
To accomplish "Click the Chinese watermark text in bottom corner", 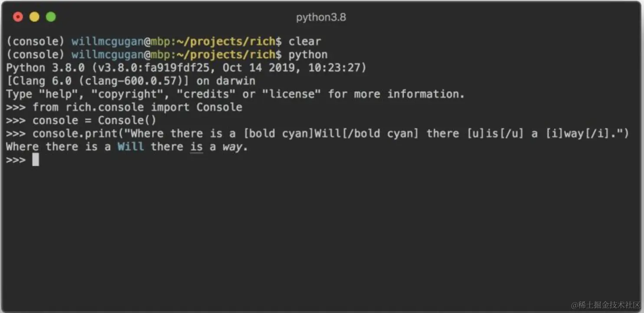I will tap(605, 305).
